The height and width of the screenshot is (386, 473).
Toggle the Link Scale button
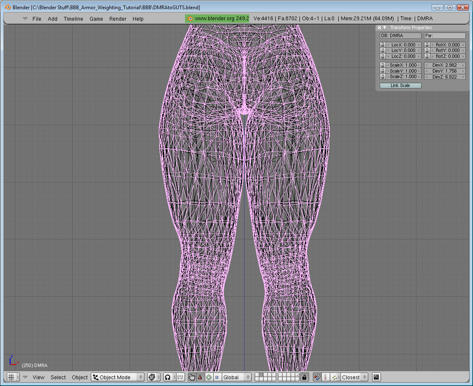pos(401,85)
